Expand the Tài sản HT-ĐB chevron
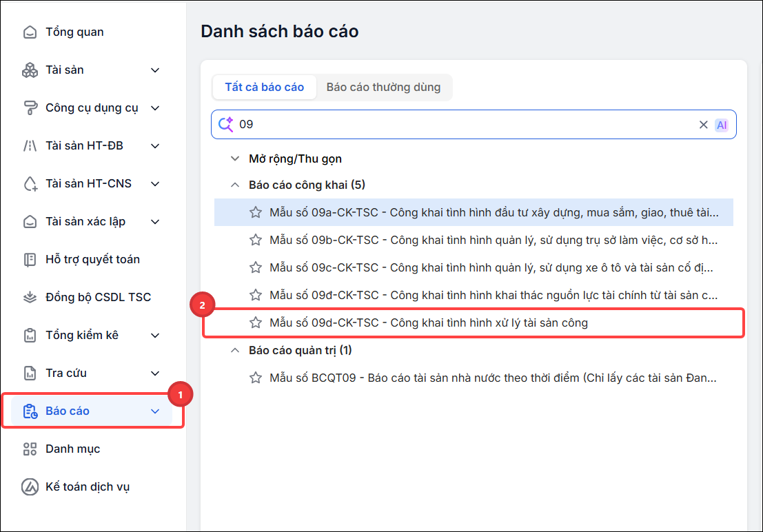This screenshot has width=763, height=532. (155, 146)
